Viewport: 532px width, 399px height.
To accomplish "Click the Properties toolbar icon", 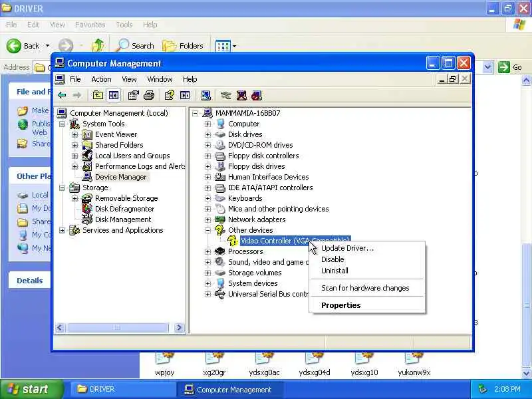I will click(x=134, y=95).
